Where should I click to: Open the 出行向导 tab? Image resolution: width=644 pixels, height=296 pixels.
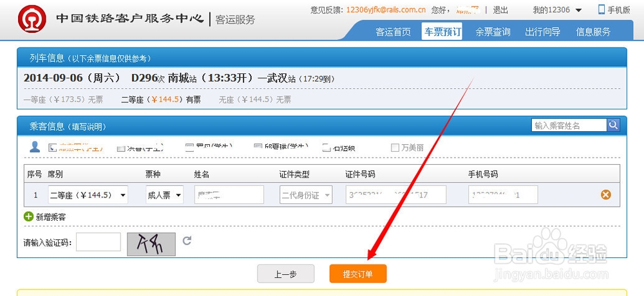[542, 32]
